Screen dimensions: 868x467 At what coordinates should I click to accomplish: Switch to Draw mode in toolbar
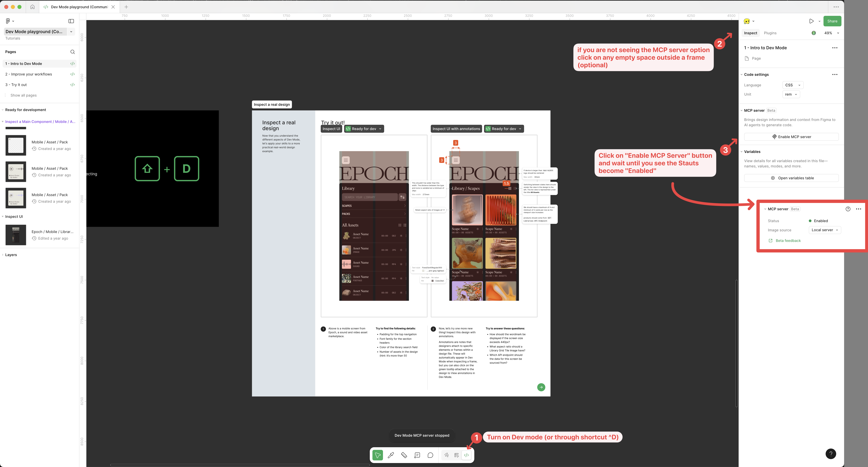pos(446,455)
